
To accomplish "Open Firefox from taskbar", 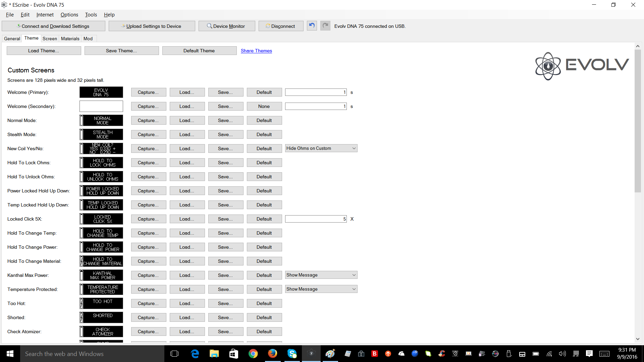I will [x=272, y=354].
